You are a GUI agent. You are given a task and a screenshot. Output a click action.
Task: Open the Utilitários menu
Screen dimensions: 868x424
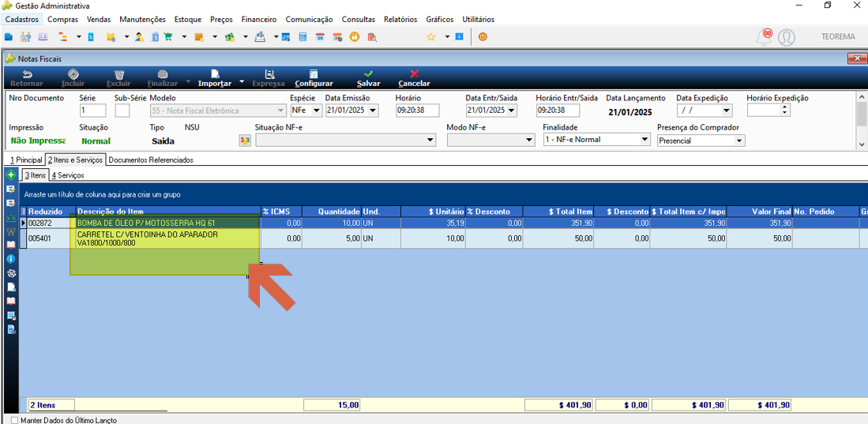(x=479, y=19)
